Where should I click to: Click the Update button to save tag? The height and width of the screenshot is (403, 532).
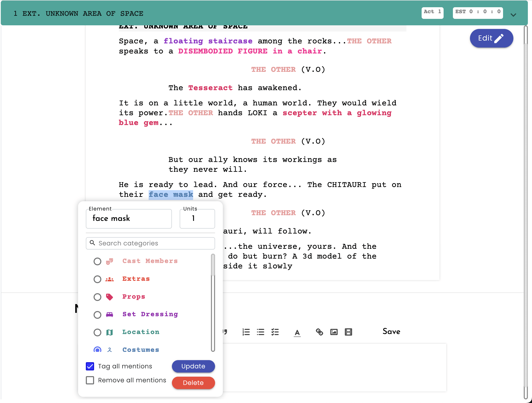coord(194,366)
